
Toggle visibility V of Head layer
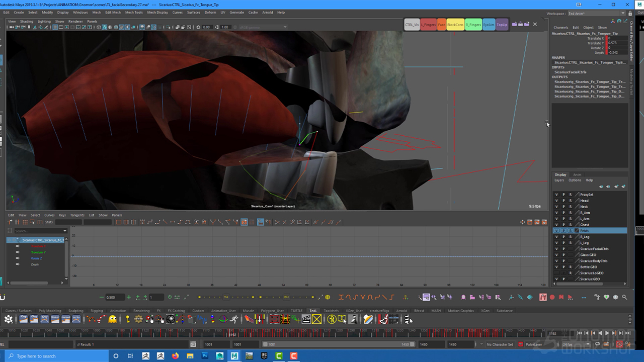coord(556,201)
